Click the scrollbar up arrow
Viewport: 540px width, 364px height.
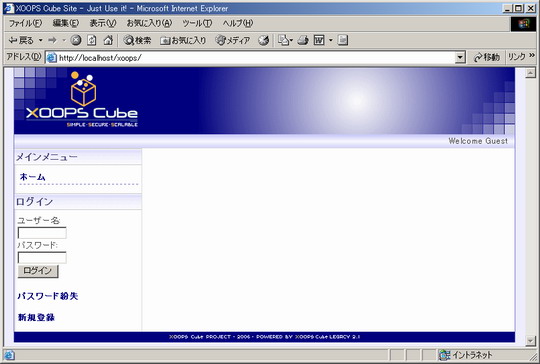[x=531, y=73]
